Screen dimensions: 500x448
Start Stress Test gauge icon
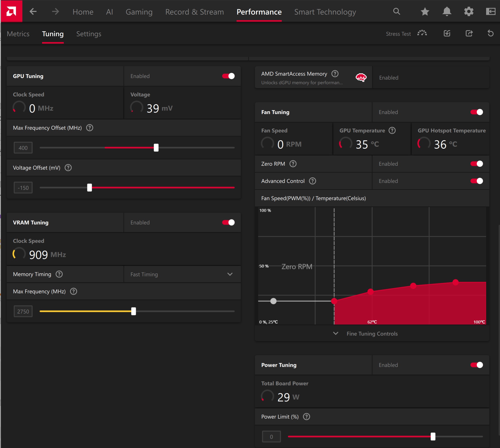click(422, 33)
